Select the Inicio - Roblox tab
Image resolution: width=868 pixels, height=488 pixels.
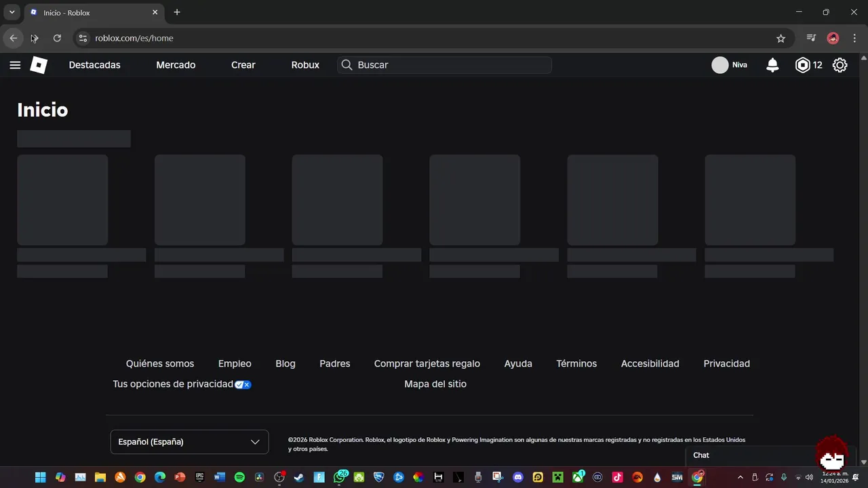pyautogui.click(x=94, y=13)
